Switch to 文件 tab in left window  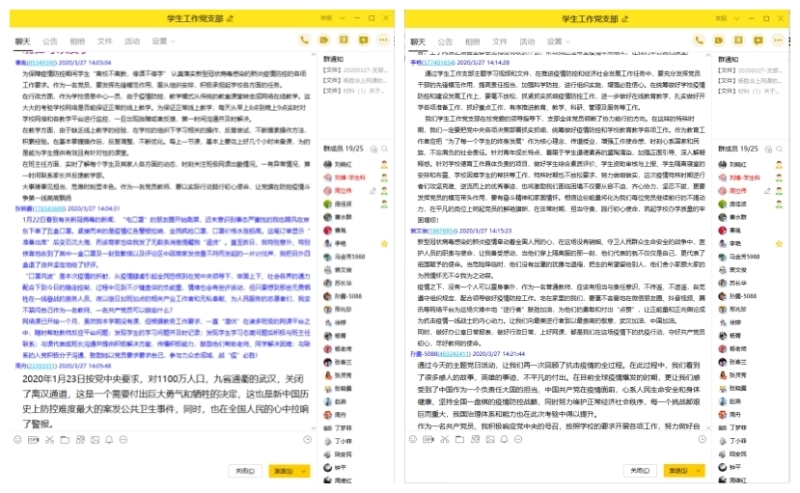point(105,41)
